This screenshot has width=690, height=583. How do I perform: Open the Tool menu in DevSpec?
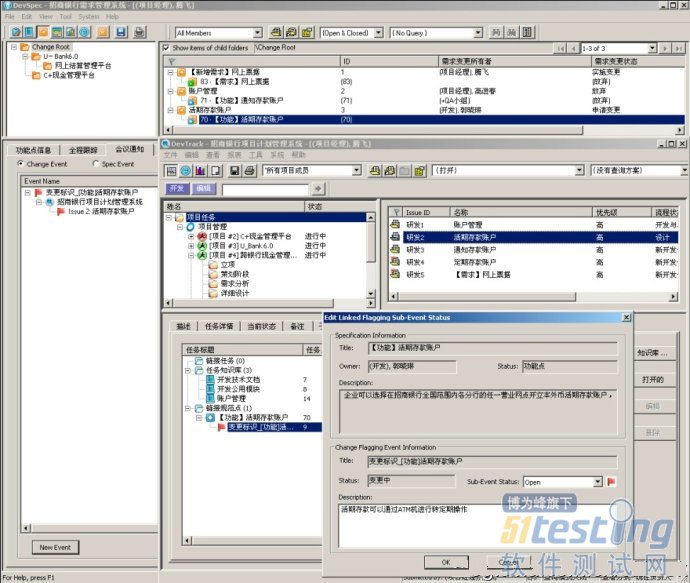[66, 17]
